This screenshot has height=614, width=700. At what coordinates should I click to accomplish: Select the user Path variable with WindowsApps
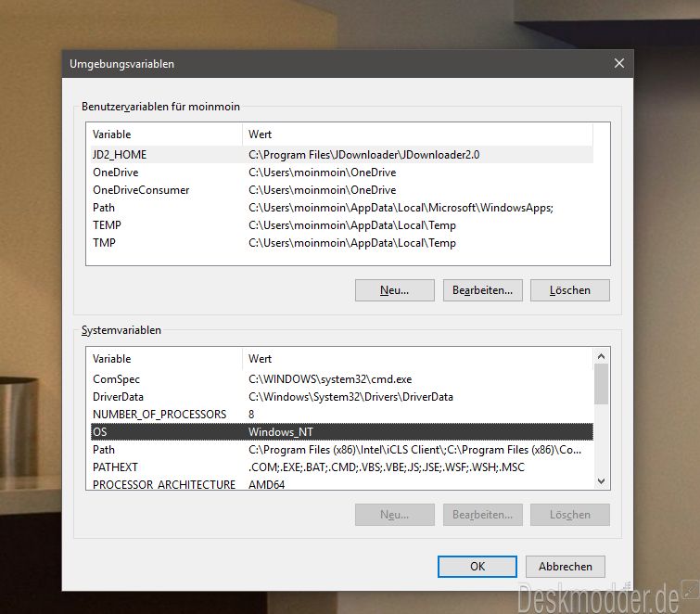tap(342, 208)
